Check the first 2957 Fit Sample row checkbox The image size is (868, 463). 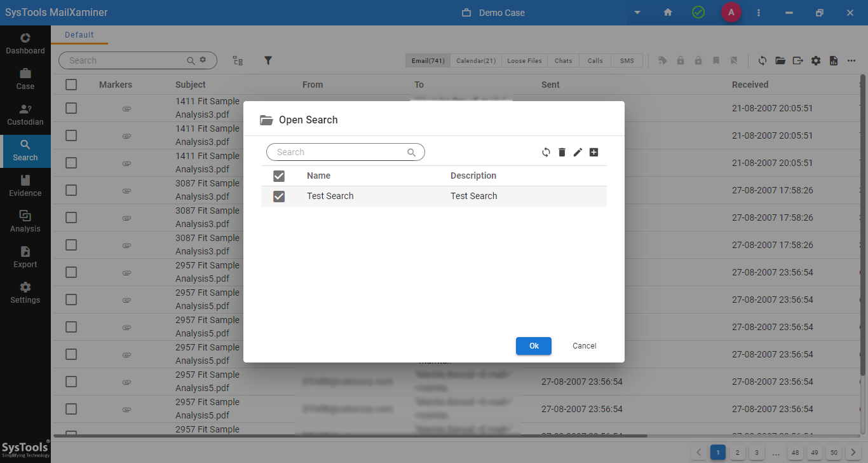point(71,272)
